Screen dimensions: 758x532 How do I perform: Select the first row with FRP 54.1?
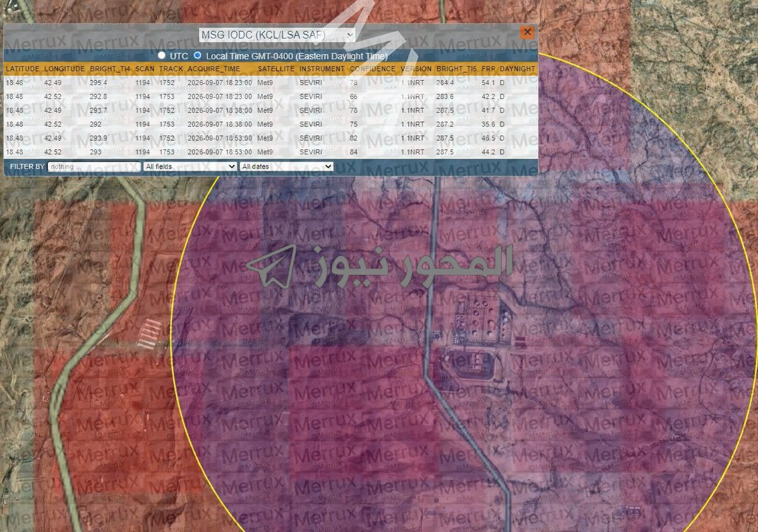click(x=271, y=82)
